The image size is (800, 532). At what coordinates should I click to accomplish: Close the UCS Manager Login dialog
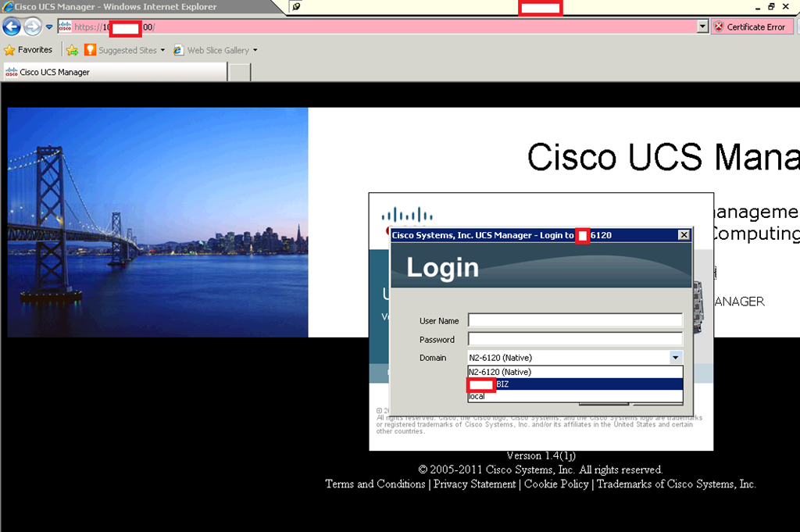[684, 234]
